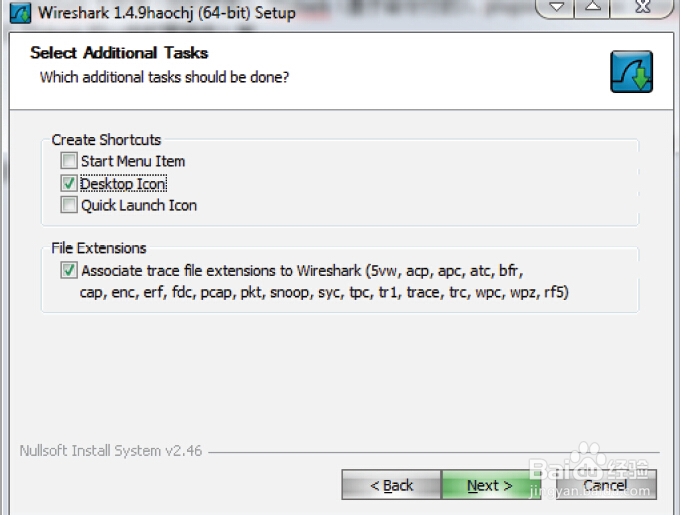Minimize the setup window with down-arrow button
Viewport: 689px width, 515px height.
click(559, 9)
